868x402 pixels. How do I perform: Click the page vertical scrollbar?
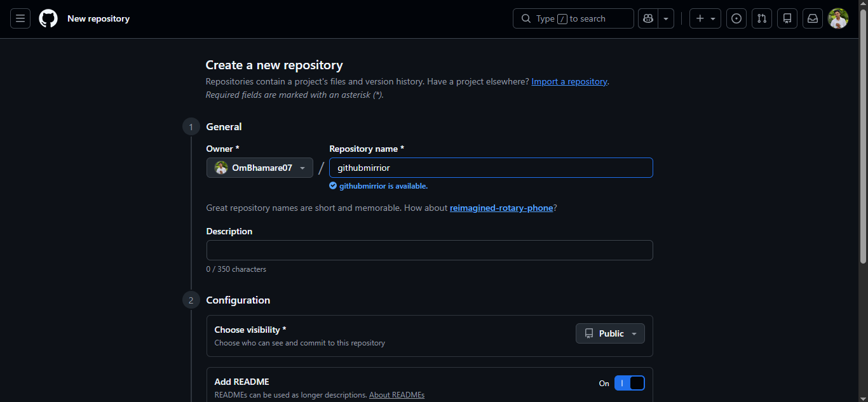pyautogui.click(x=863, y=152)
